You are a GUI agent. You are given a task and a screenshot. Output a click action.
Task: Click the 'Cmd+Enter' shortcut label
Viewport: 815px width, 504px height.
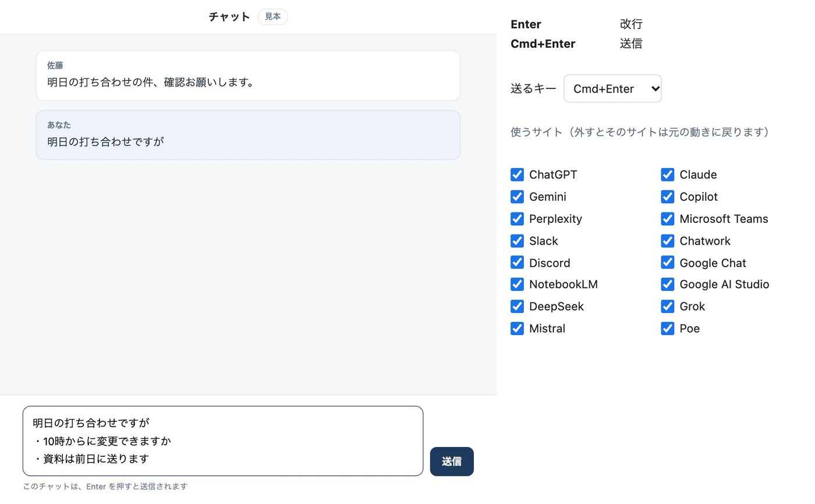click(543, 44)
